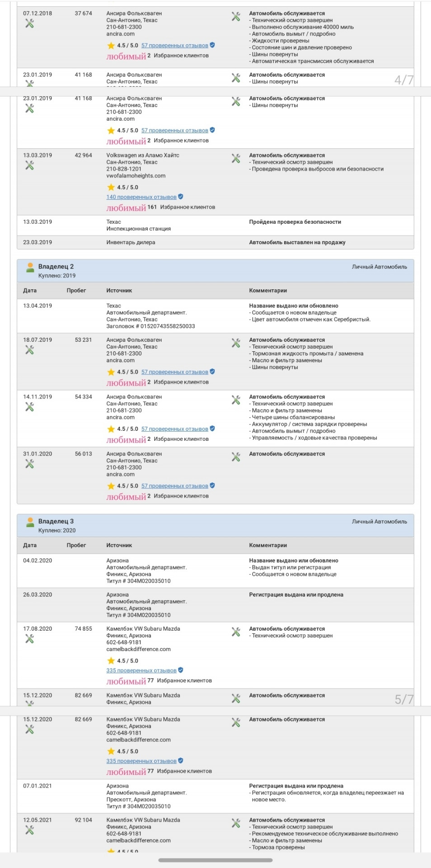The height and width of the screenshot is (868, 431).
Task: Click the service wrench icon beside comments in 74 855 row
Action: 236,632
